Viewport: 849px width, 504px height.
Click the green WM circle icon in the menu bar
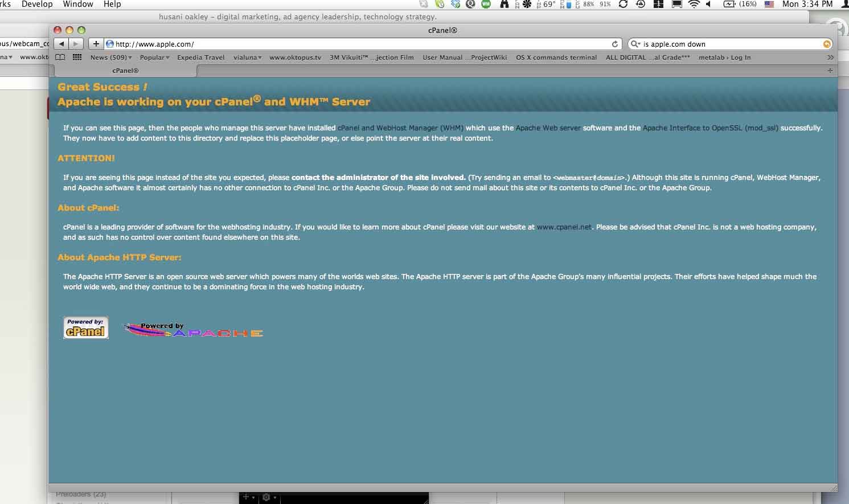click(486, 4)
